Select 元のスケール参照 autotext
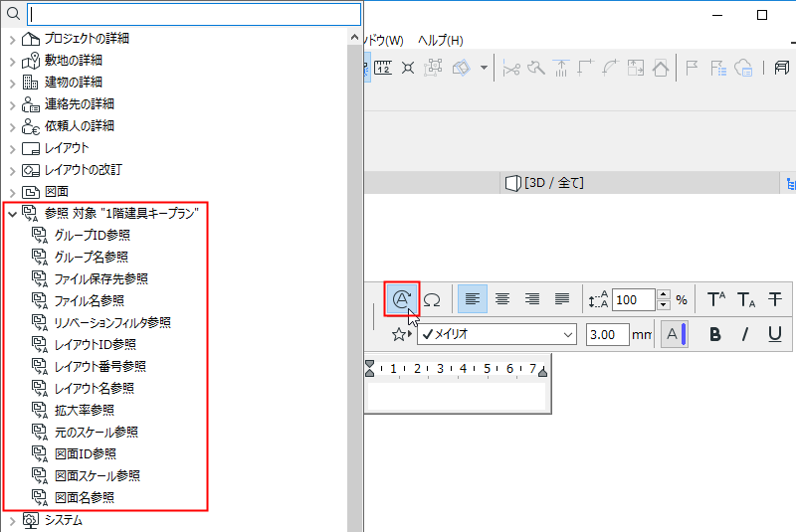 point(97,433)
